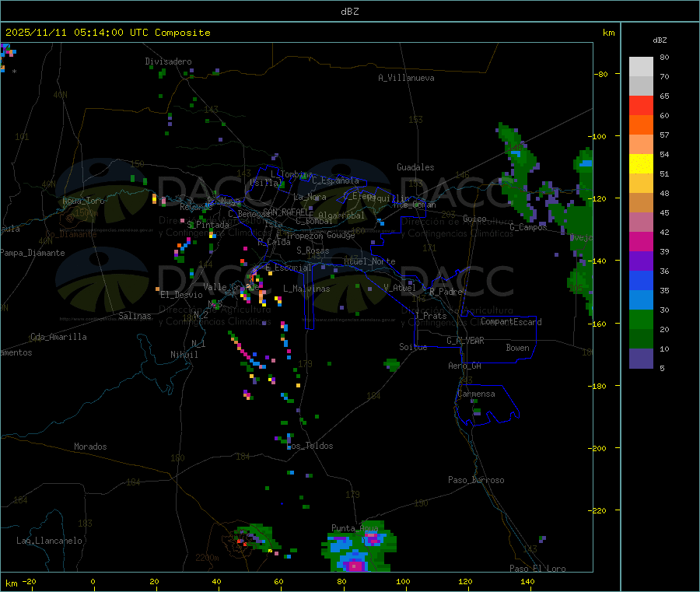Select the 'S_Rosas' label
700x592 pixels.
pos(313,250)
